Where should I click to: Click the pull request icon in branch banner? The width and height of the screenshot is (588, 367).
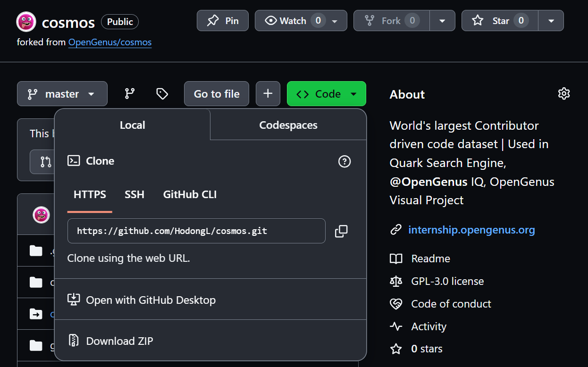pyautogui.click(x=46, y=162)
